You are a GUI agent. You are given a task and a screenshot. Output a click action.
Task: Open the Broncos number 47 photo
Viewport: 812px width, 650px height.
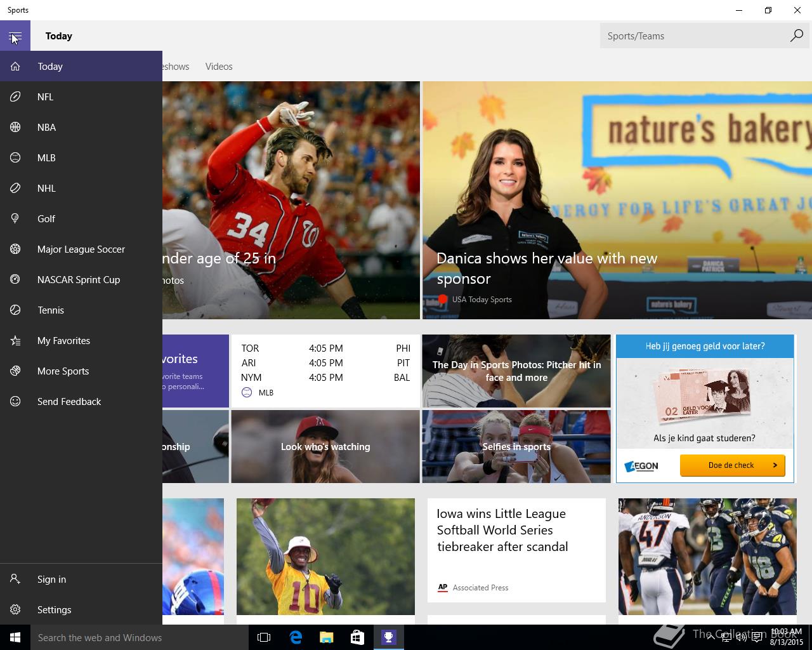(707, 556)
